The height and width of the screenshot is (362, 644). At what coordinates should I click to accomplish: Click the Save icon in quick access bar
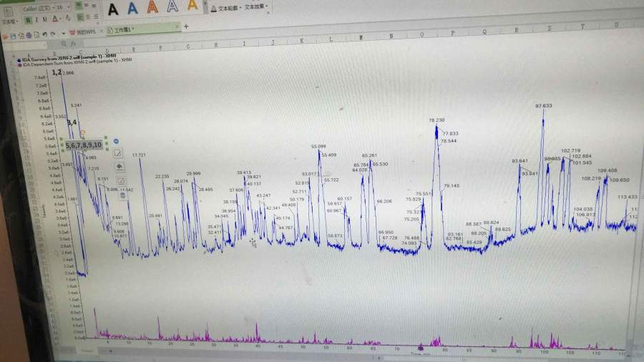click(13, 36)
